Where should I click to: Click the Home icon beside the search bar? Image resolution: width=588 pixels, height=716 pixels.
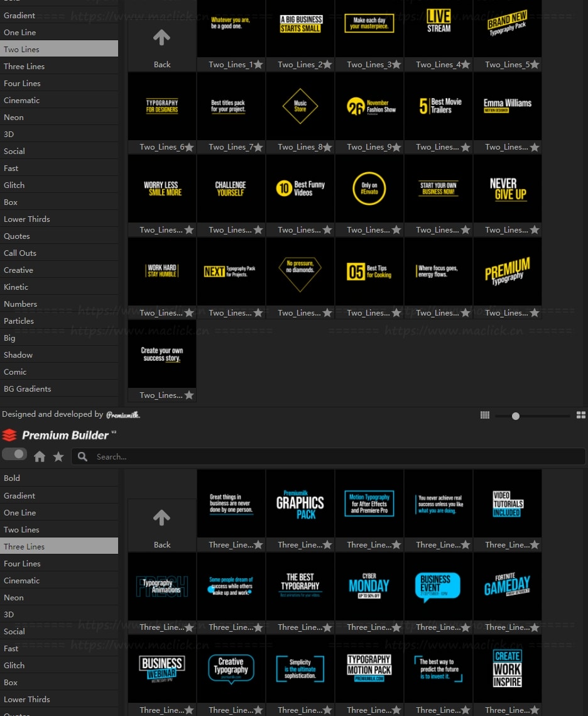40,456
